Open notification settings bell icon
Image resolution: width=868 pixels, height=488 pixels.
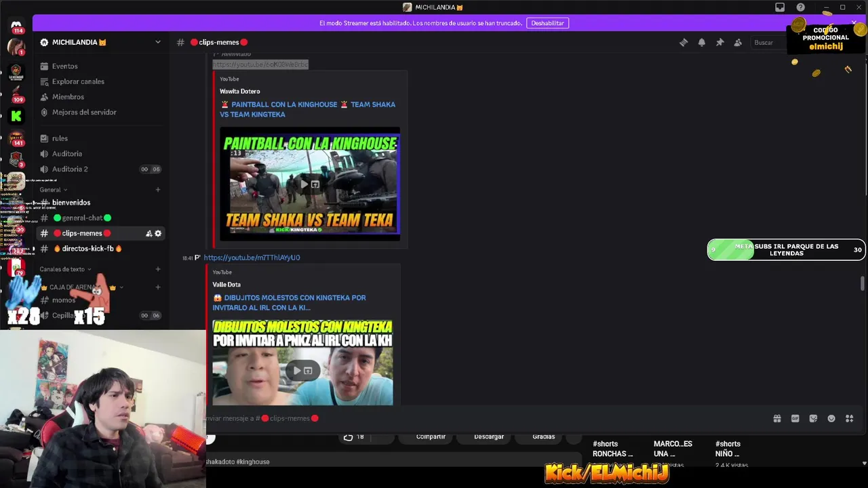(702, 42)
